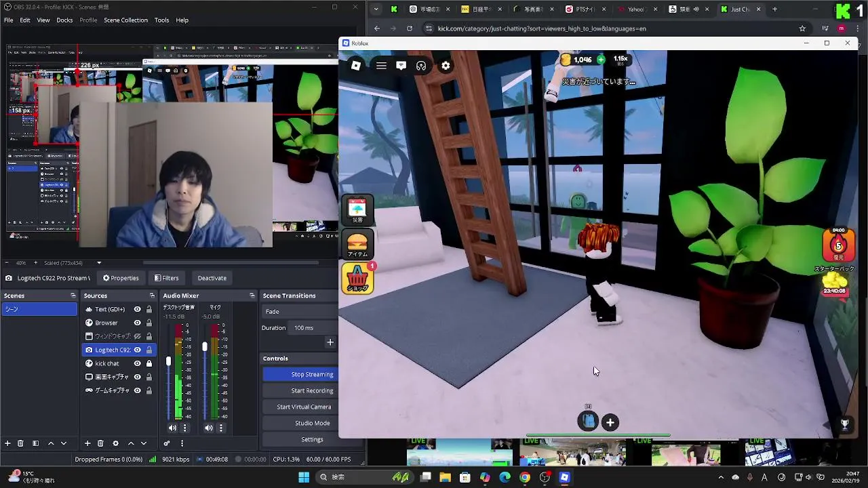
Task: Open preview scaling dropdown arrow
Action: click(99, 263)
